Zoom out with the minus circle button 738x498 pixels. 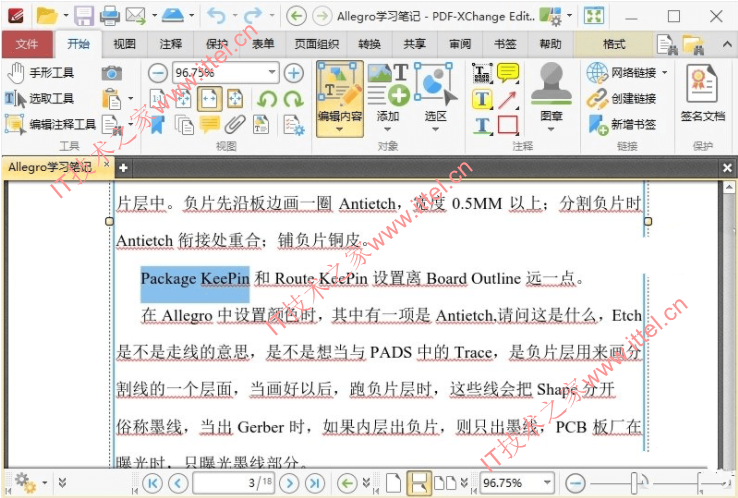[x=158, y=73]
